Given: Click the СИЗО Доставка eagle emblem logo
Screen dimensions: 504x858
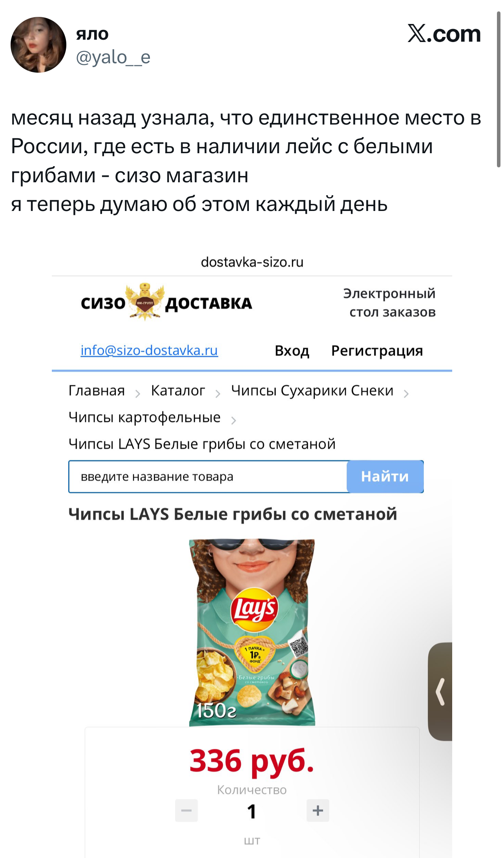Looking at the screenshot, I should coord(145,302).
